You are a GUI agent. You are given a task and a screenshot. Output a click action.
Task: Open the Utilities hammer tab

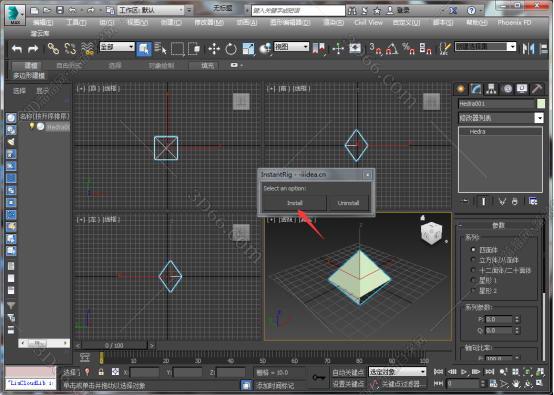coord(537,89)
